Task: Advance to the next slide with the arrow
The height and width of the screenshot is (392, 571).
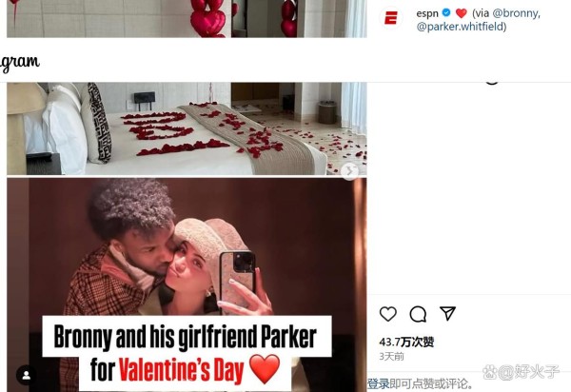Action: pyautogui.click(x=349, y=170)
